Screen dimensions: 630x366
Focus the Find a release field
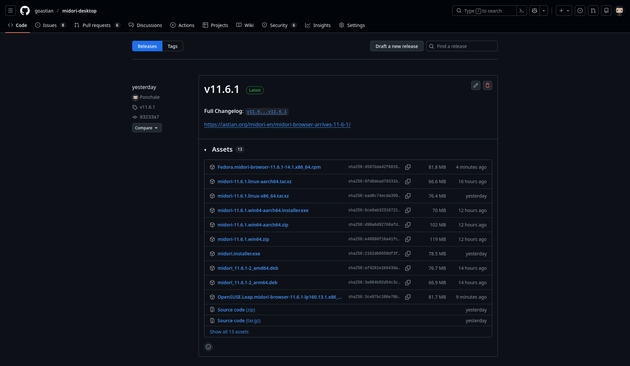pos(462,46)
